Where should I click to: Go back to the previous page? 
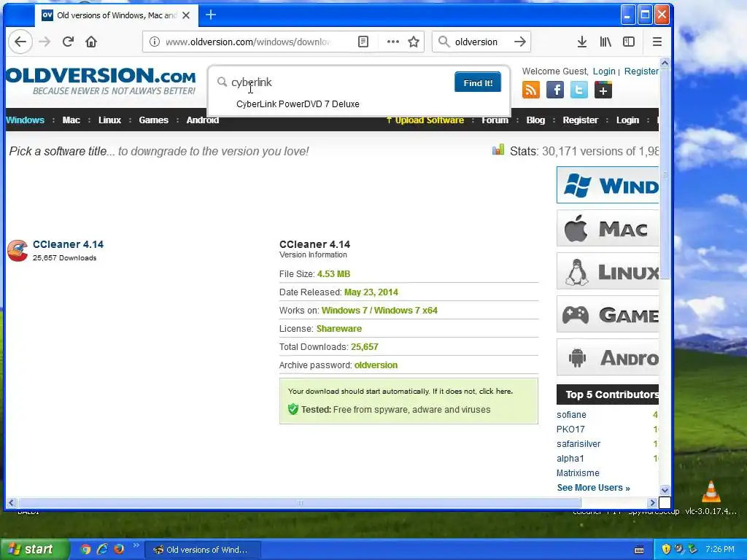pos(20,42)
